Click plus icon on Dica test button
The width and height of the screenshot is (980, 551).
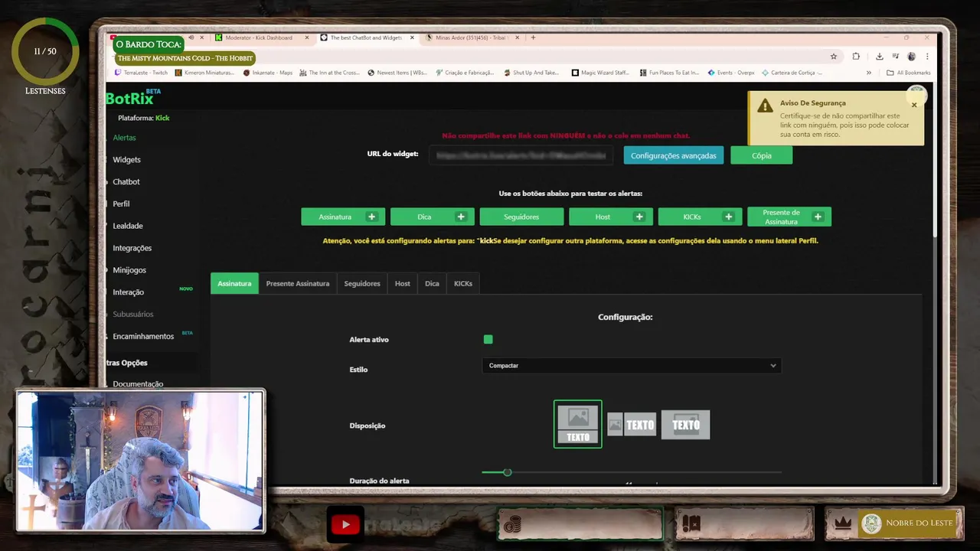pyautogui.click(x=461, y=217)
